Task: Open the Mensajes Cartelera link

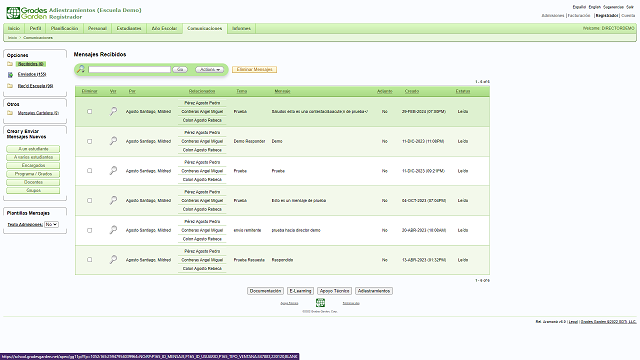Action: (38, 113)
